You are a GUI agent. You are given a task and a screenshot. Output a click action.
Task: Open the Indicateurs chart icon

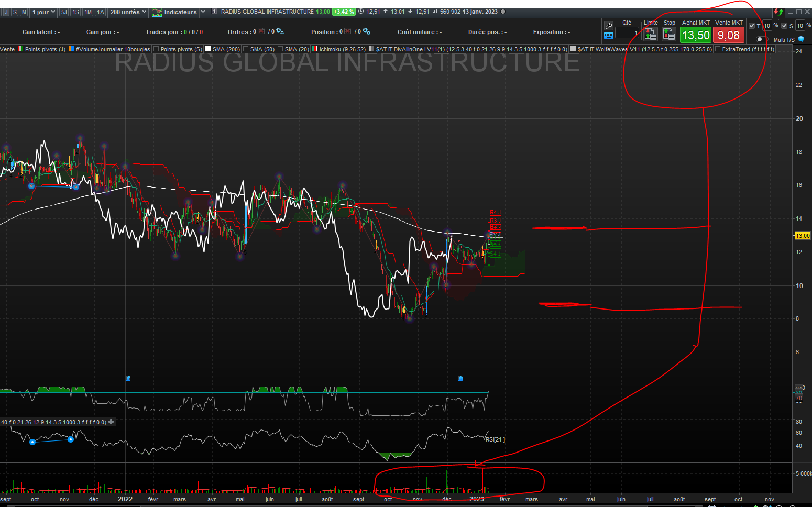point(157,12)
